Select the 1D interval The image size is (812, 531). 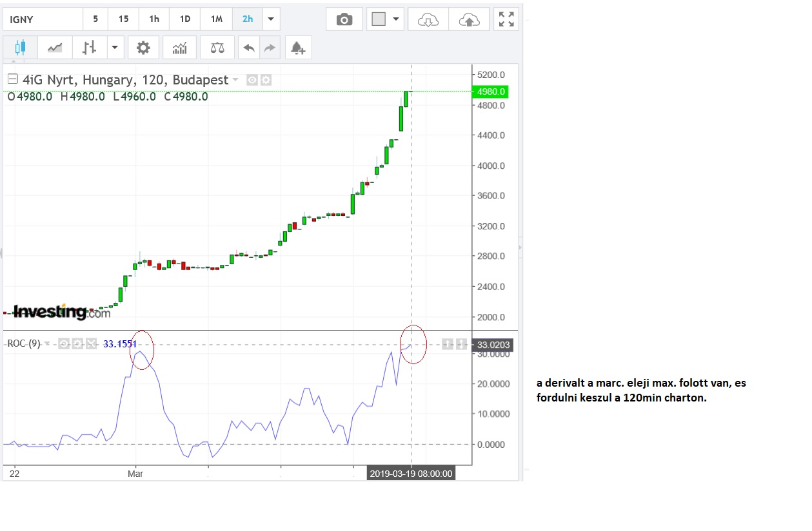point(185,19)
